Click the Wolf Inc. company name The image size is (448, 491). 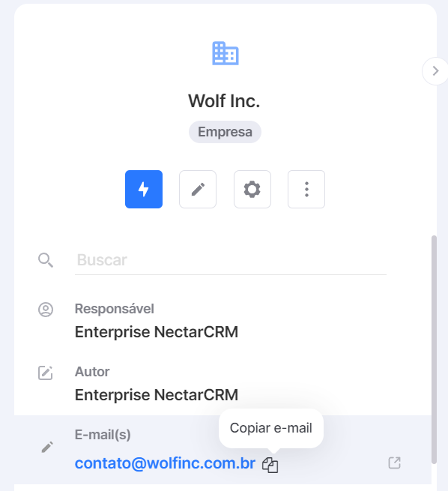[224, 101]
